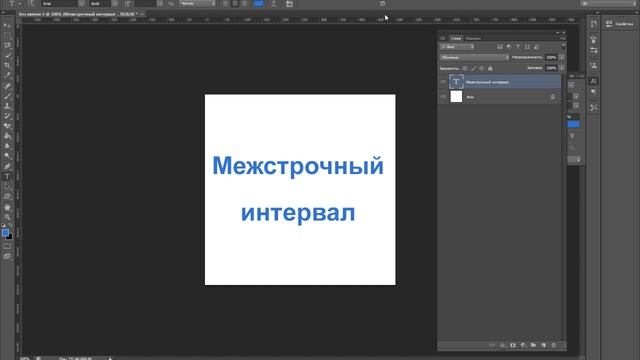The width and height of the screenshot is (640, 360).
Task: Filter layers by pixel layers
Action: [500, 47]
